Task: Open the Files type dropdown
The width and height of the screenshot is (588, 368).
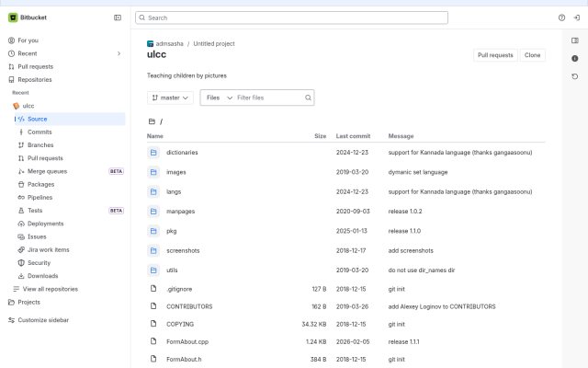Action: click(220, 98)
